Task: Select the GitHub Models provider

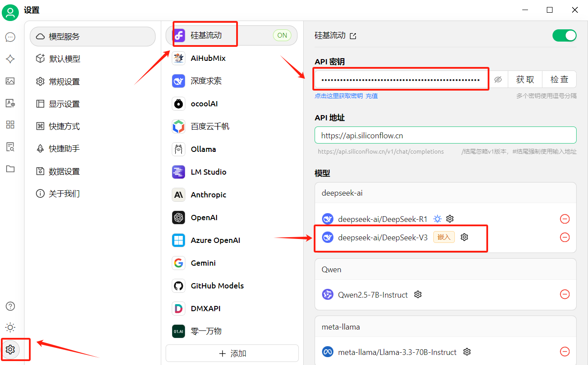Action: pos(232,286)
